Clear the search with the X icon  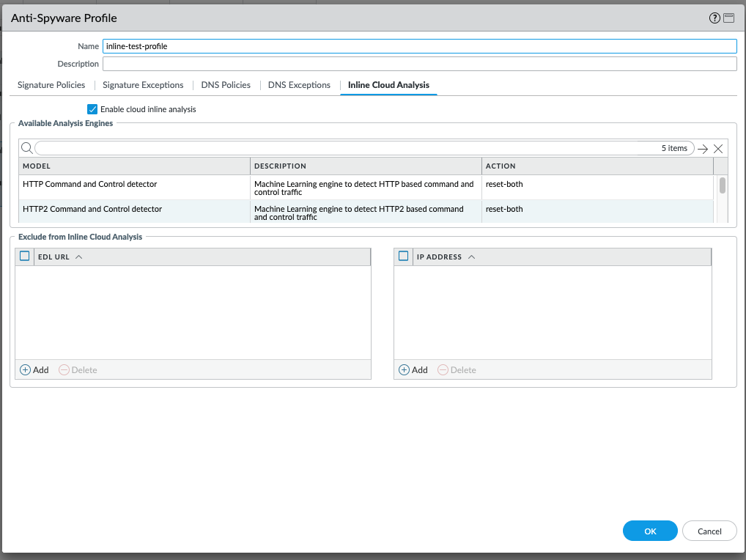pyautogui.click(x=718, y=149)
